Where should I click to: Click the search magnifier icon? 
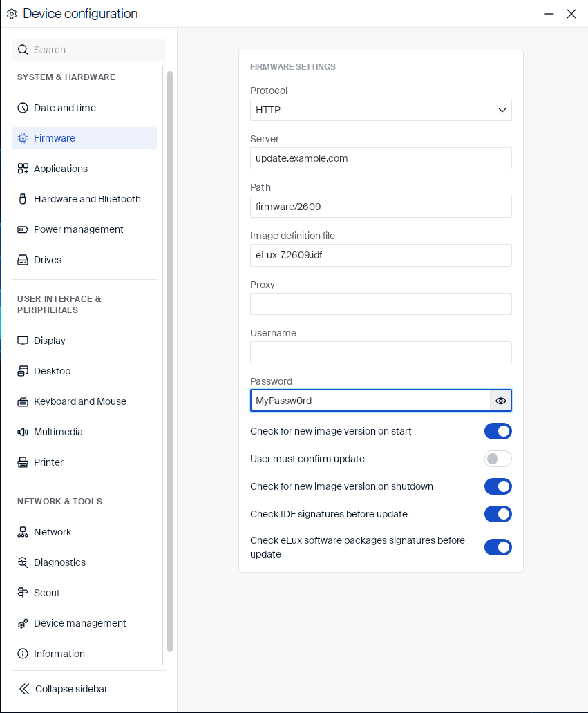pos(23,50)
